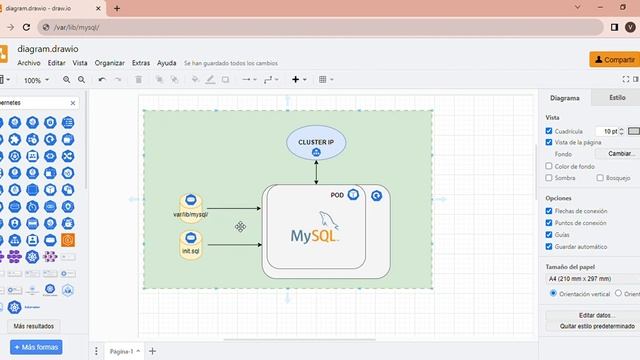
Task: Switch to the Estilo tab
Action: (x=617, y=98)
